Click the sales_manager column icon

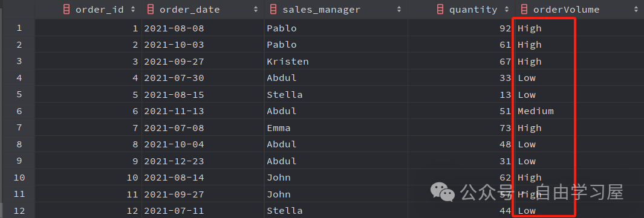(x=273, y=10)
